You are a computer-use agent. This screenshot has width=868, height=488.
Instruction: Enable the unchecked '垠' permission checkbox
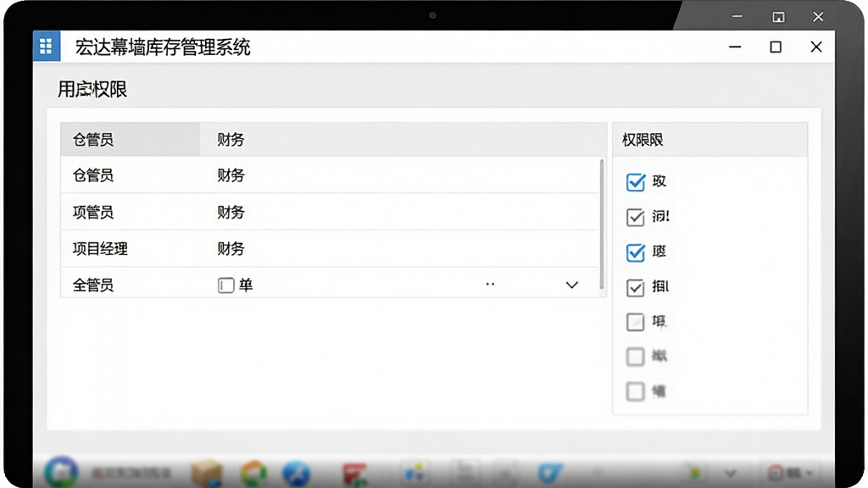coord(636,322)
